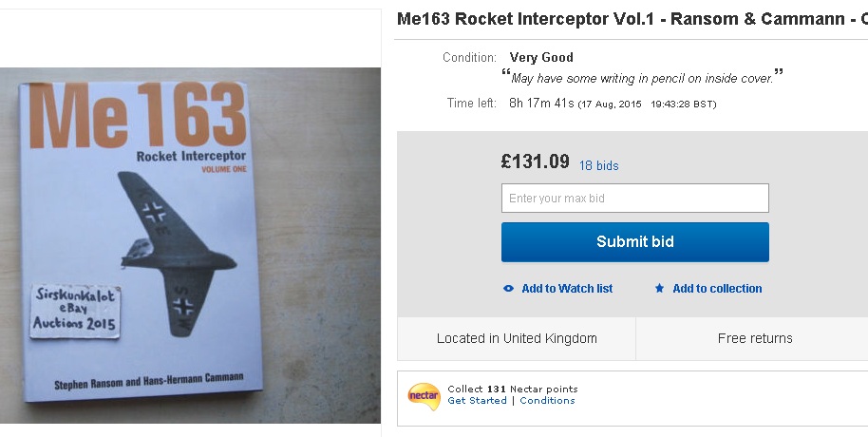Click the Collect 131 Nectar points text
This screenshot has width=868, height=437.
tap(512, 389)
